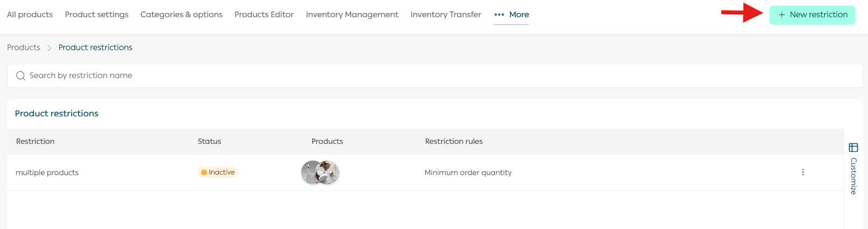The height and width of the screenshot is (229, 868).
Task: Navigate to Products breadcrumb link
Action: point(23,47)
